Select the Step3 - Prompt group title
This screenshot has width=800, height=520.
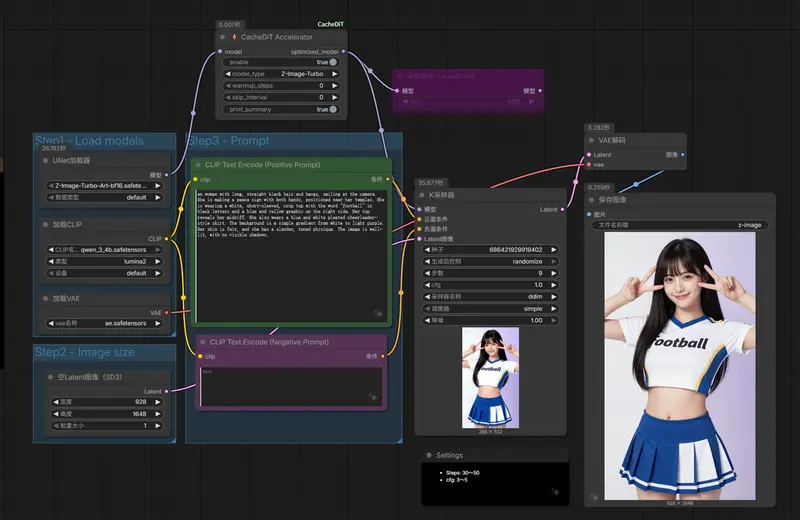228,140
